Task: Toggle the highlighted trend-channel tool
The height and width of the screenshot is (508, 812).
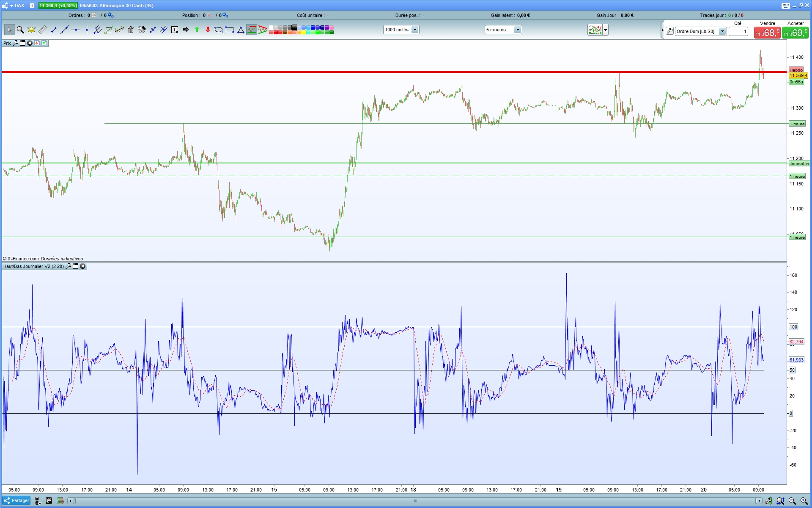Action: click(252, 30)
